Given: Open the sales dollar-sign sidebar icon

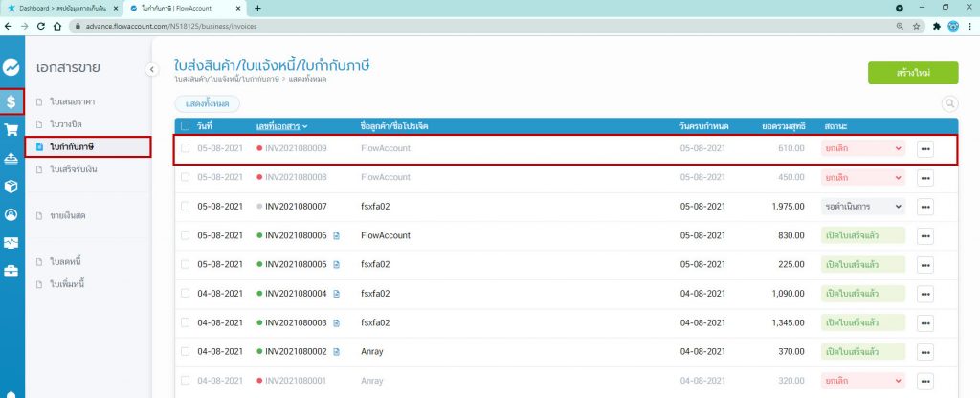Looking at the screenshot, I should [x=11, y=101].
